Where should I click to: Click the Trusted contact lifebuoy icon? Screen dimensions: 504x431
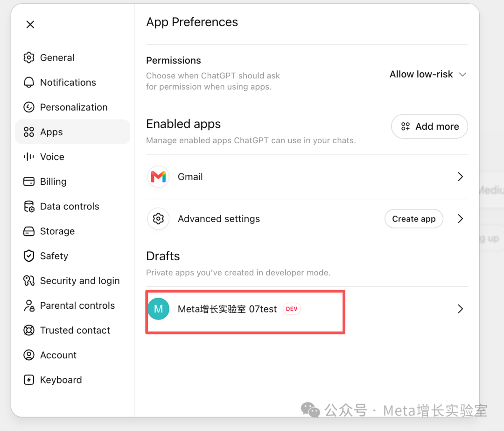[29, 330]
